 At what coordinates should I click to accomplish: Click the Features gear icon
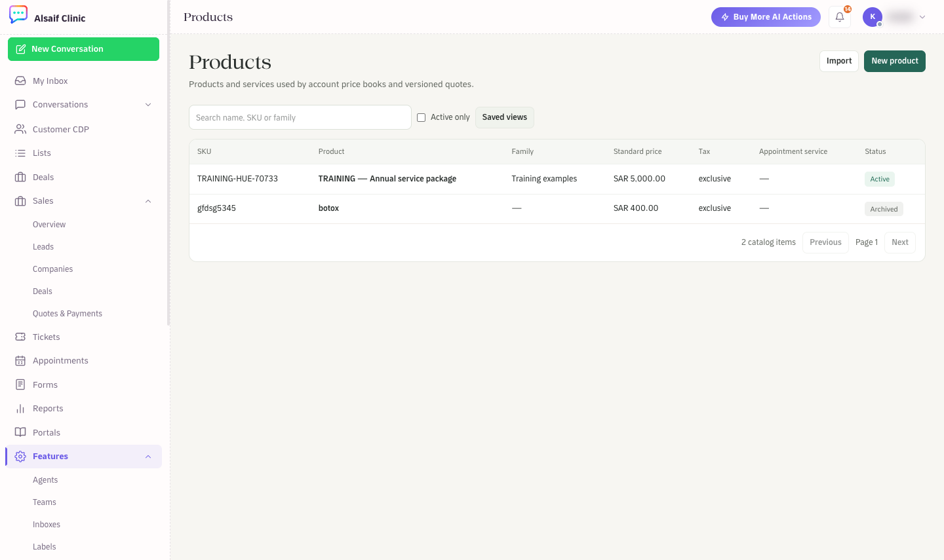(20, 457)
